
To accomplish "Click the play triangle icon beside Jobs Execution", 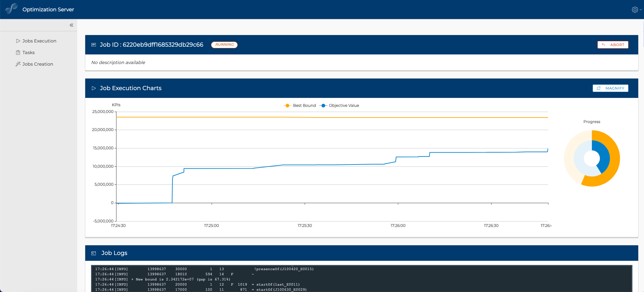I will (x=18, y=41).
